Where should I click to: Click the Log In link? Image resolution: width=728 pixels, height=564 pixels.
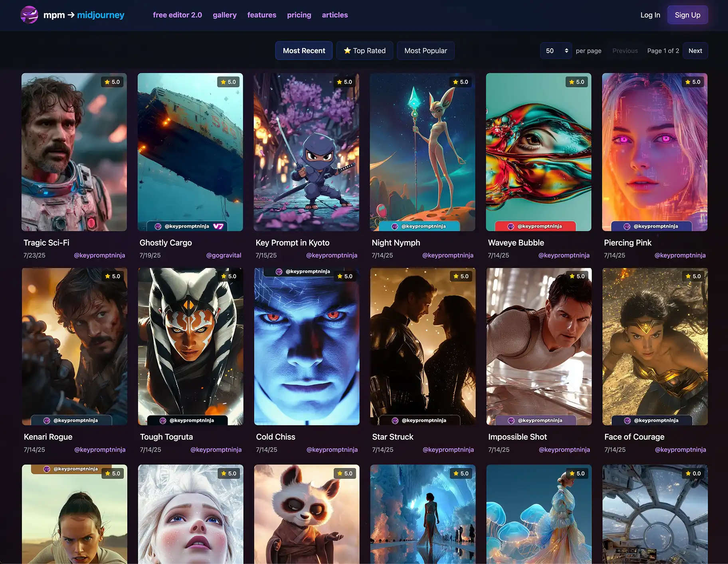650,15
